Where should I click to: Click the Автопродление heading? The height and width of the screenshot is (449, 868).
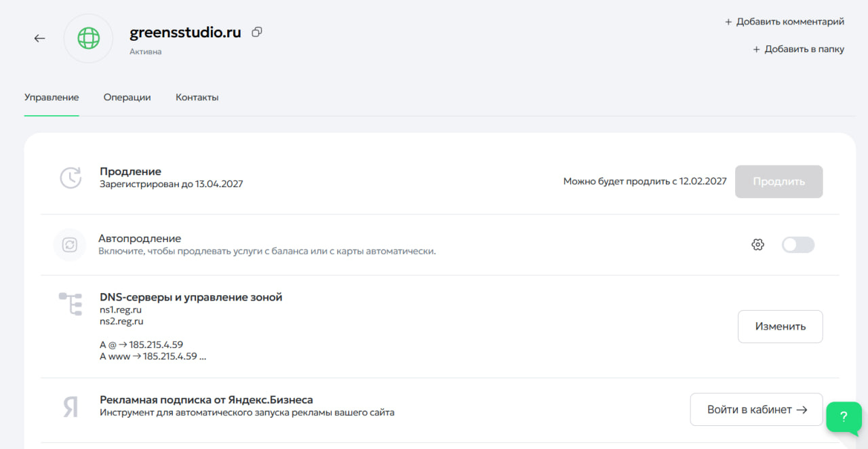(x=140, y=239)
